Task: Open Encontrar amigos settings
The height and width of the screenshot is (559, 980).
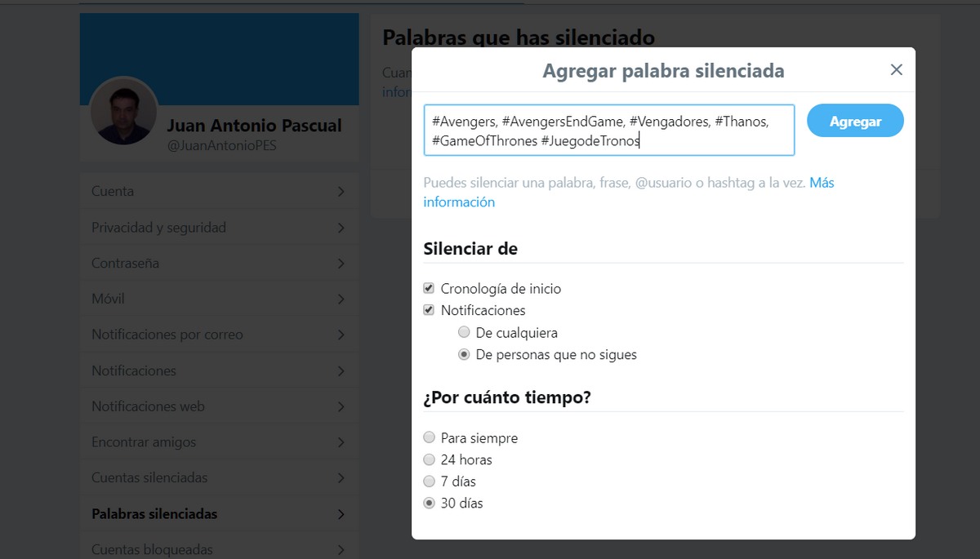Action: (219, 442)
